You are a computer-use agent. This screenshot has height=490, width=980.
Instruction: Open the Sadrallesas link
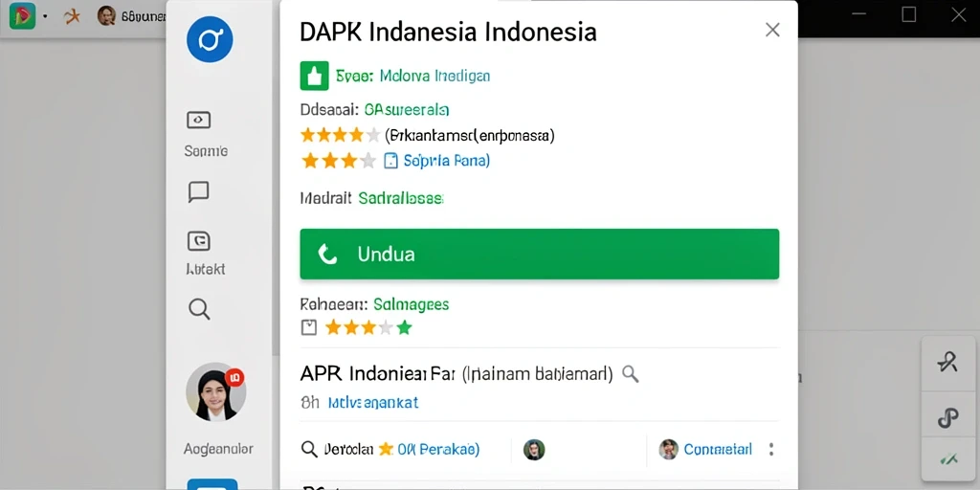(401, 199)
